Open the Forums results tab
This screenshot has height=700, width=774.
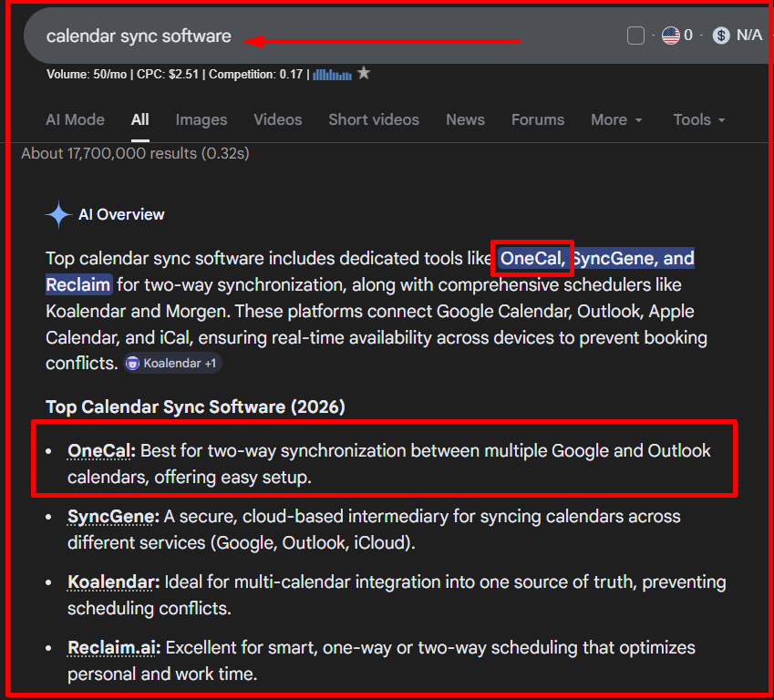(537, 119)
